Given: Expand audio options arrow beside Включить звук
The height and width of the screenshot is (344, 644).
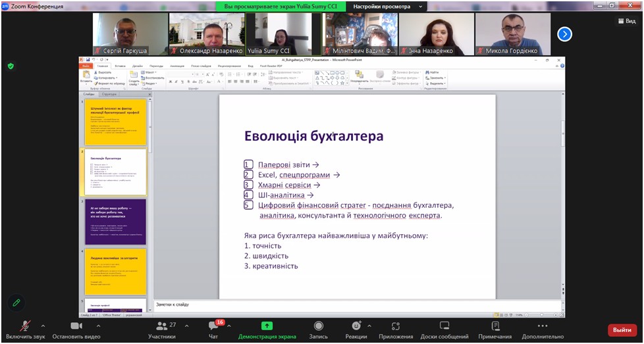Looking at the screenshot, I should (x=43, y=326).
